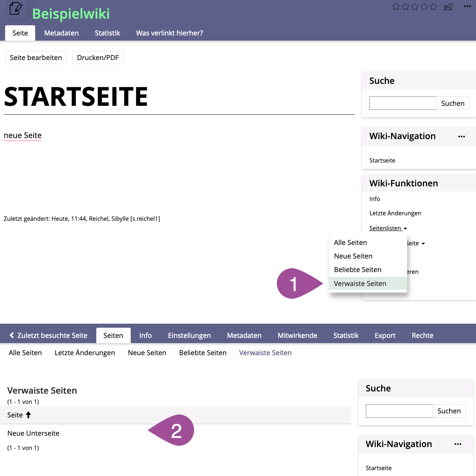Click the Seite bearbeiten button

point(36,57)
